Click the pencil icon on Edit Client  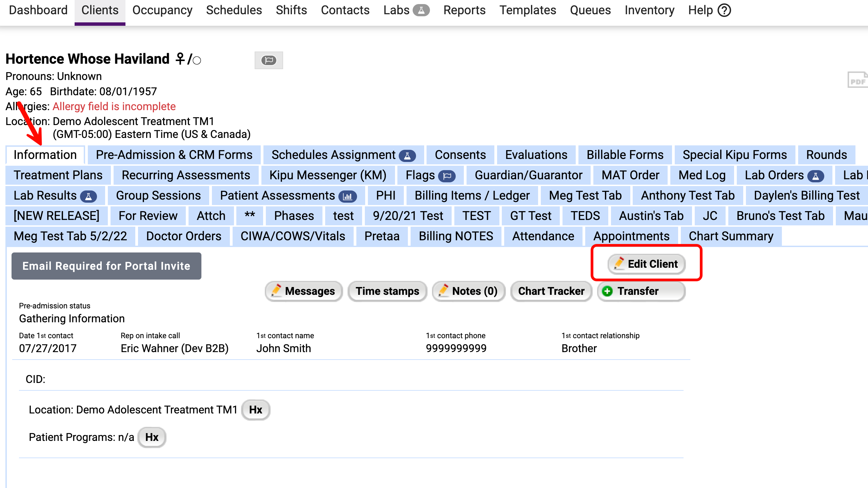619,263
